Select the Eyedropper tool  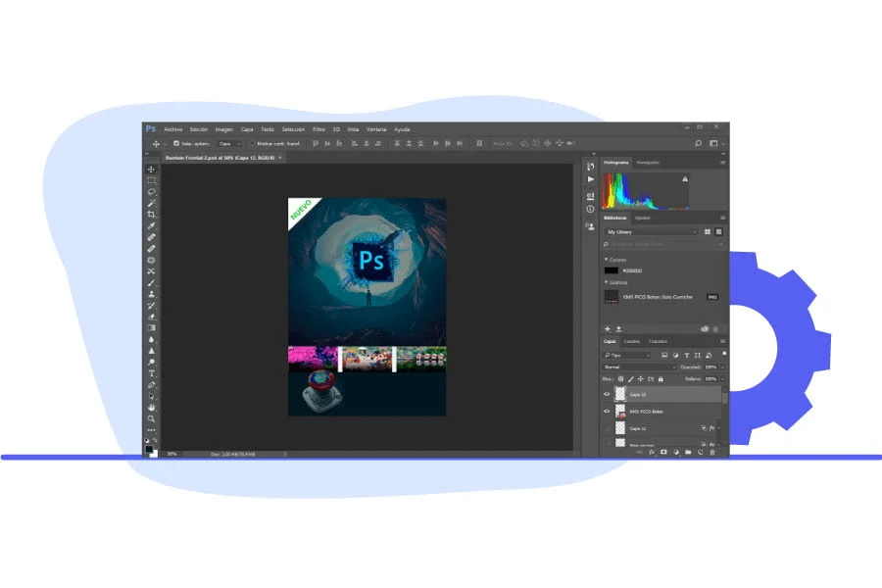[x=151, y=226]
